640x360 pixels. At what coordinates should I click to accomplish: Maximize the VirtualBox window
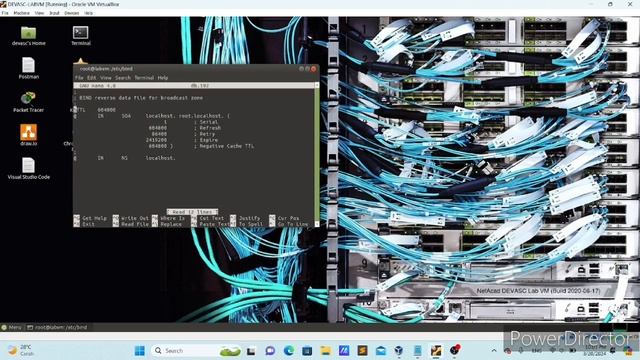[610, 4]
